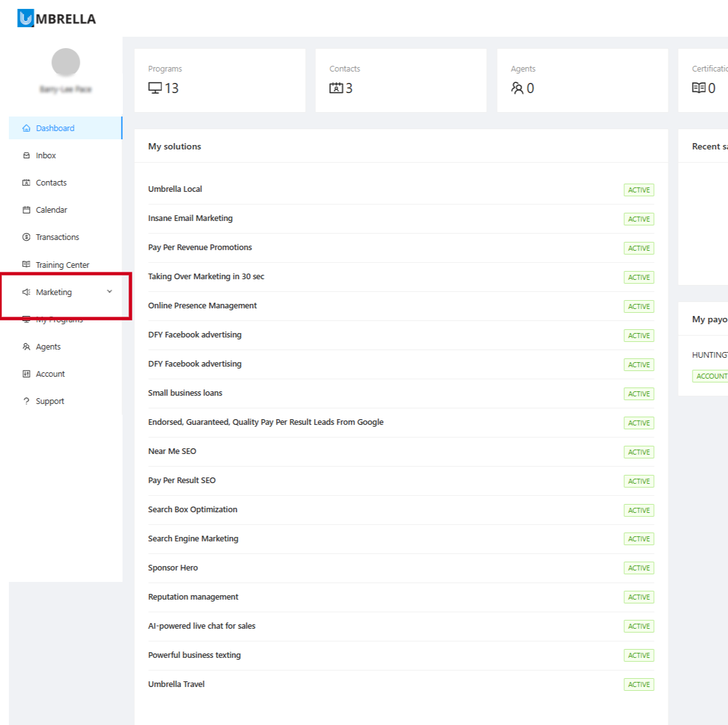Click the Umbrella logo icon
The height and width of the screenshot is (725, 728).
coord(25,18)
